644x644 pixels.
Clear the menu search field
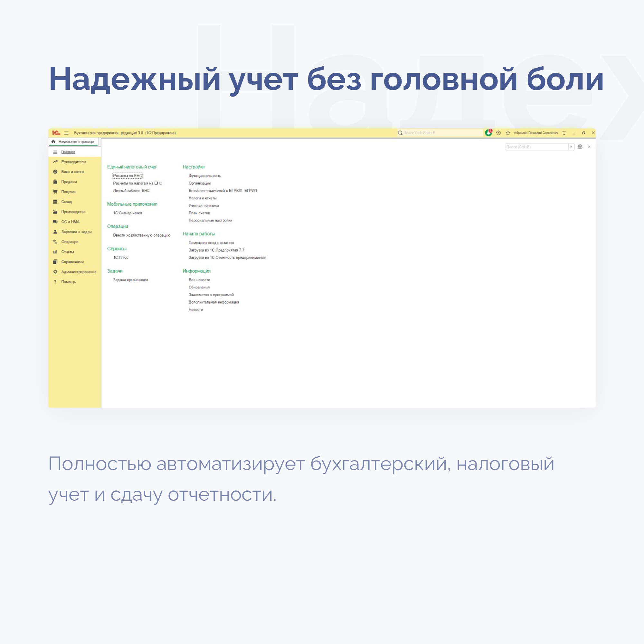(x=571, y=147)
